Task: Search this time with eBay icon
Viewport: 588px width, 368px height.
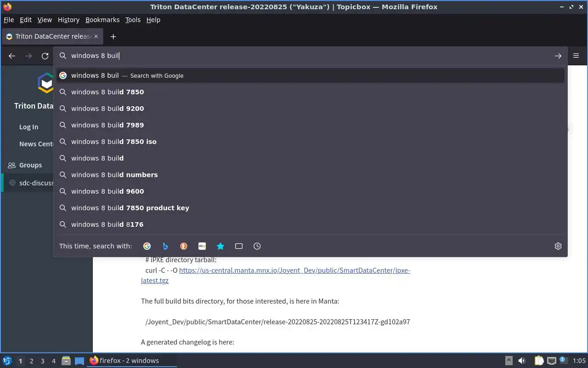Action: tap(202, 246)
